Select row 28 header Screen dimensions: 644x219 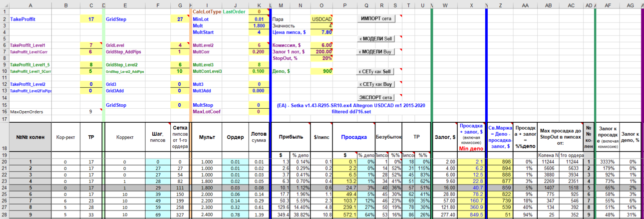click(4, 214)
